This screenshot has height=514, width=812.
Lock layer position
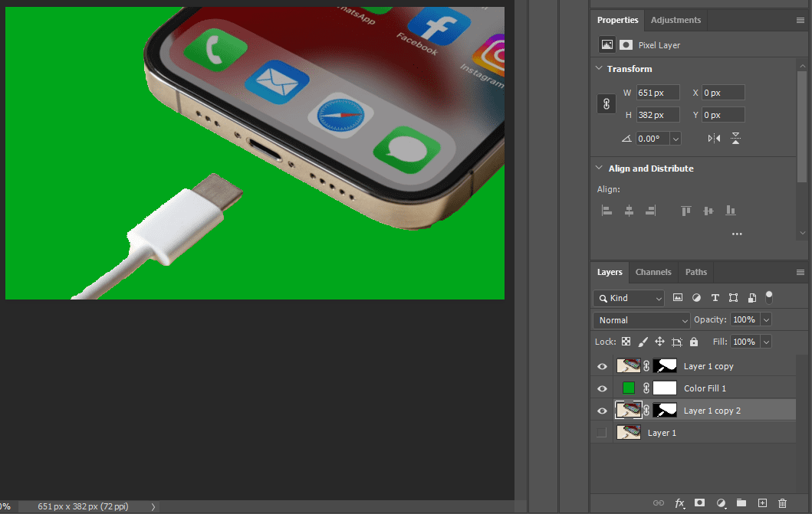659,342
